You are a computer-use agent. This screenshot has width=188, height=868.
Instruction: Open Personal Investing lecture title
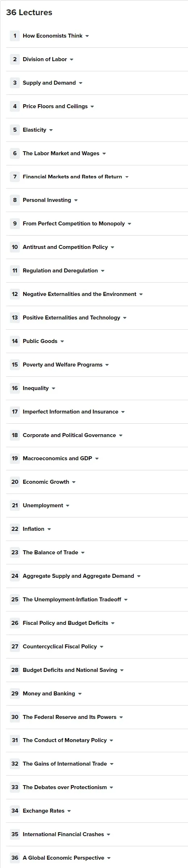click(47, 200)
